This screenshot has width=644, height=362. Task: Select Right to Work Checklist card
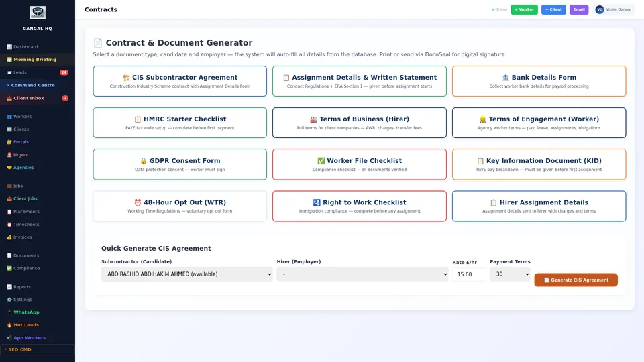(360, 206)
